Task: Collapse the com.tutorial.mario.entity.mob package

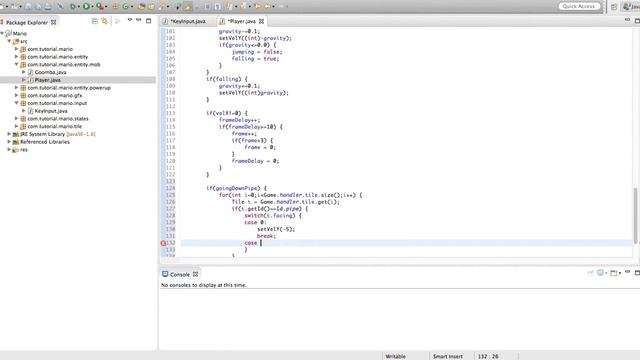Action: [x=17, y=64]
